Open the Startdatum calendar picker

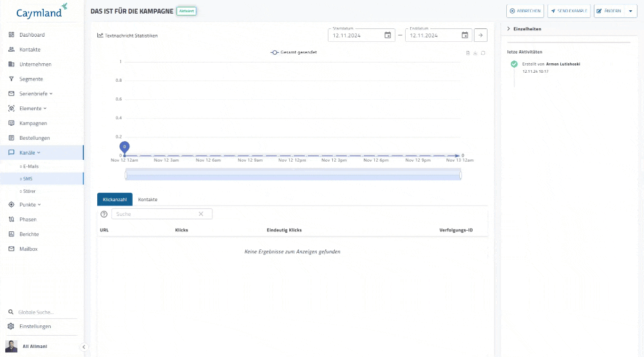388,35
